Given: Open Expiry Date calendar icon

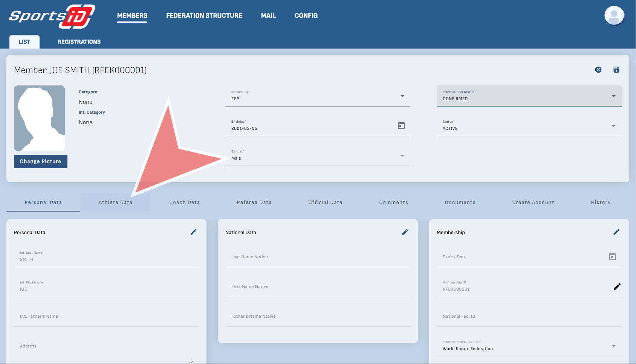Looking at the screenshot, I should point(612,257).
